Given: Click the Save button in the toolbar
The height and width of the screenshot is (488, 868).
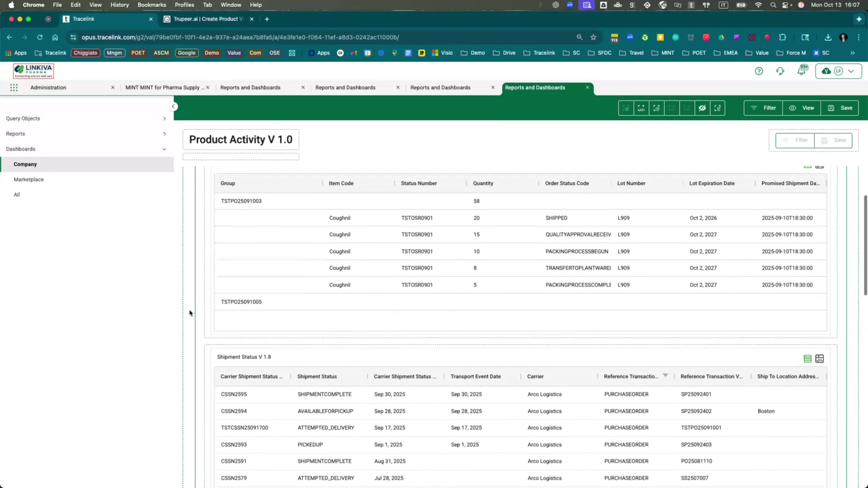Looking at the screenshot, I should (x=840, y=108).
